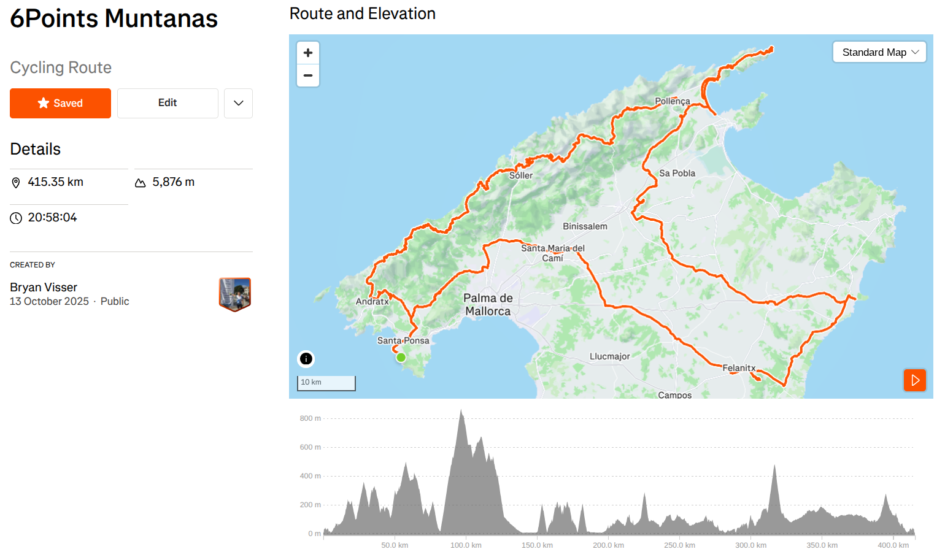Open the Standard Map style dropdown
945x560 pixels.
[x=879, y=52]
